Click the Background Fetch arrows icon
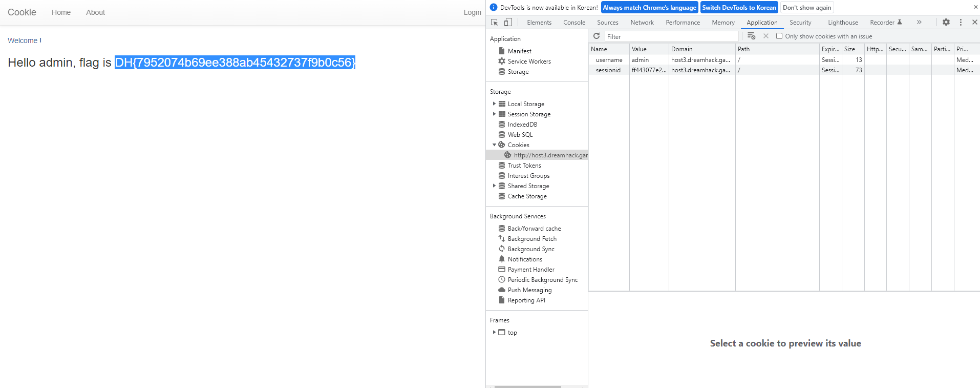 click(x=502, y=238)
